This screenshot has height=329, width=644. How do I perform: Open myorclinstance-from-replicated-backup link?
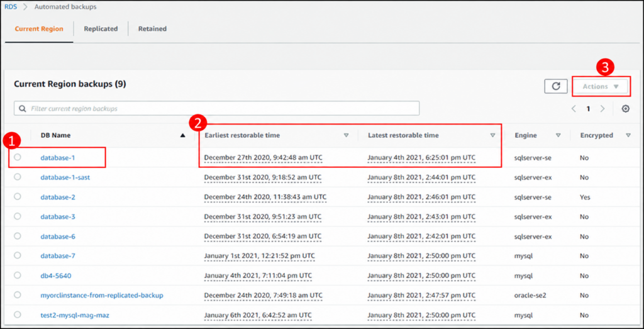click(x=102, y=295)
